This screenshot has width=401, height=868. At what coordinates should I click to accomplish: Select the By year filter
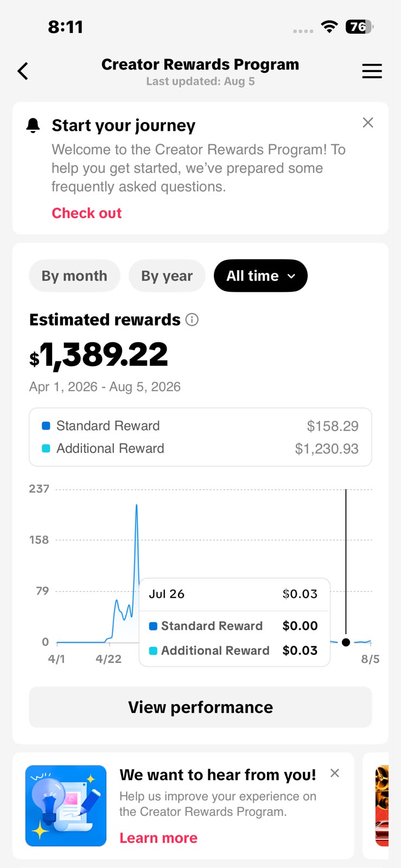167,276
